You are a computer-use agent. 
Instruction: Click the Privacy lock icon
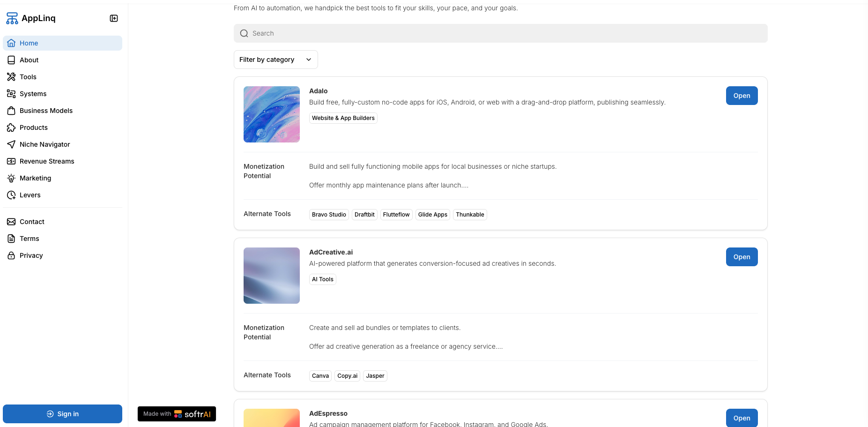coord(11,255)
